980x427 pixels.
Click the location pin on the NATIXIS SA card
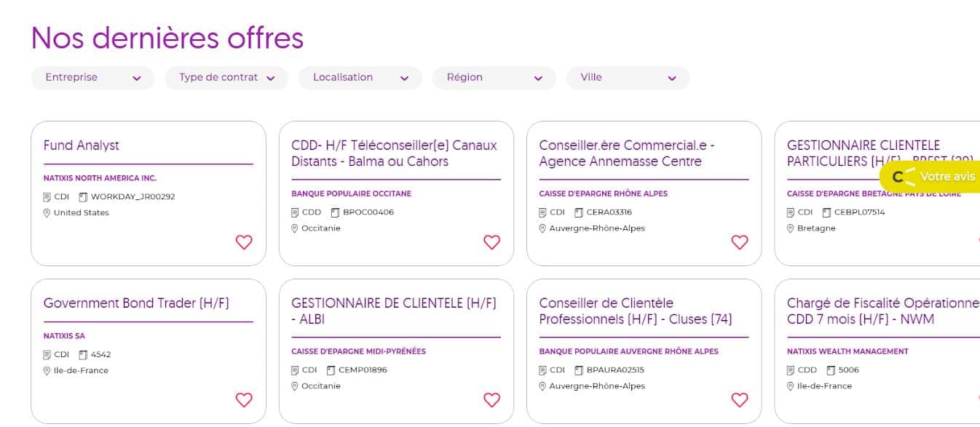[x=47, y=371]
